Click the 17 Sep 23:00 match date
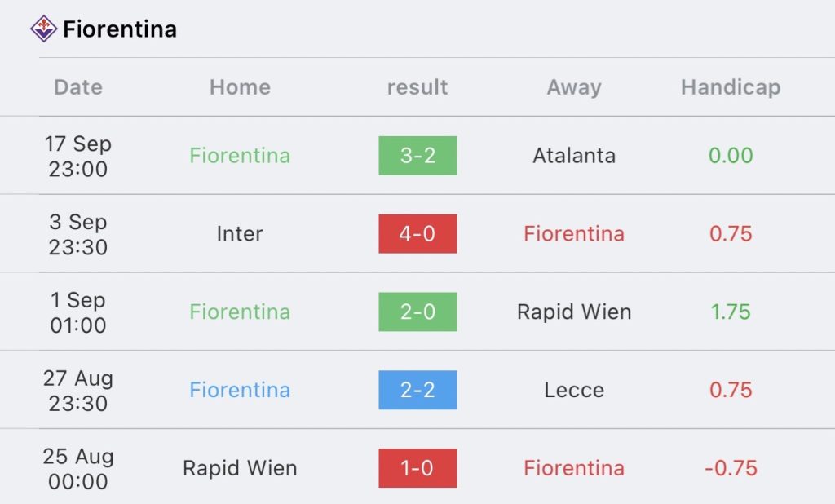Viewport: 835px width, 504px height. click(78, 156)
